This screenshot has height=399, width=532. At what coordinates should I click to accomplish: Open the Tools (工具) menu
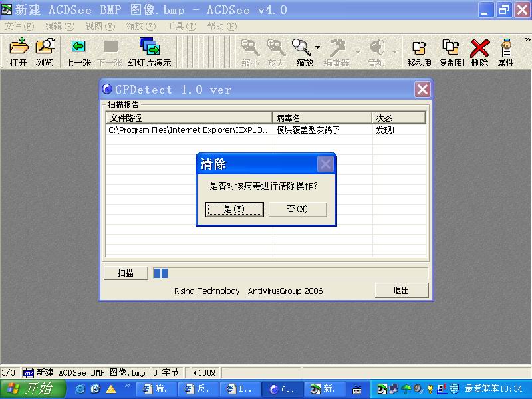(182, 26)
